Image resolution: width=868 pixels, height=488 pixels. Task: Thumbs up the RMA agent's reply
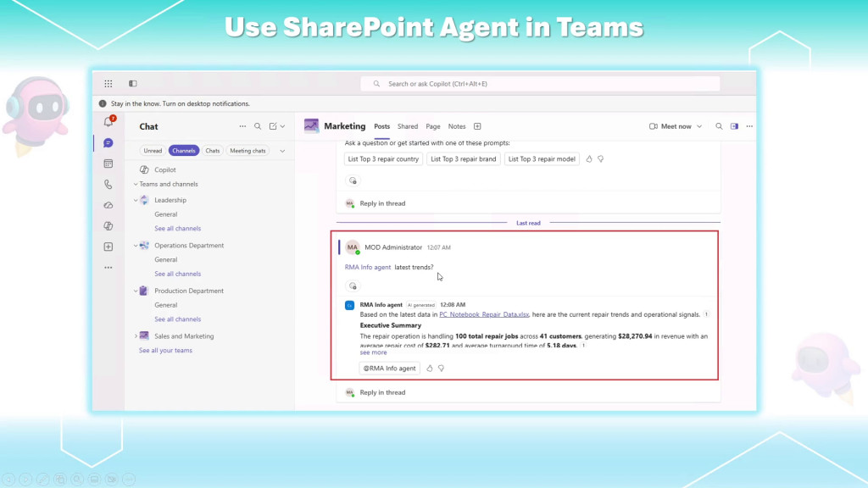(x=430, y=368)
